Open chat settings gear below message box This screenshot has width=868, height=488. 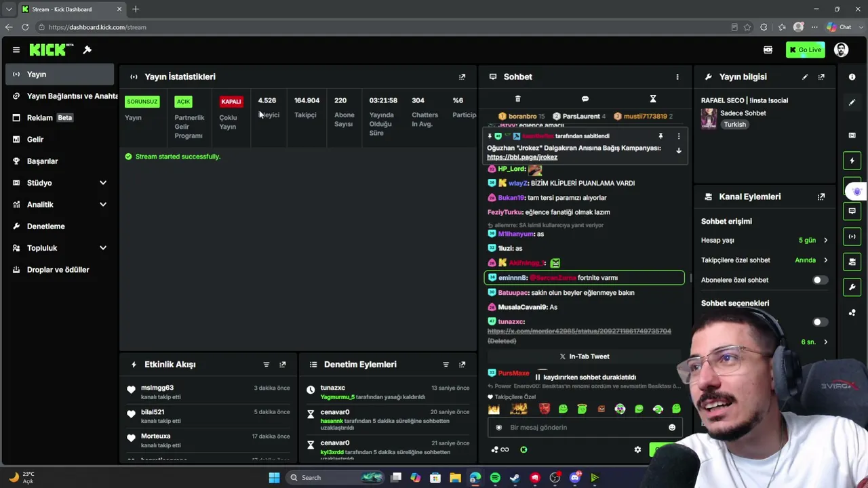(637, 449)
